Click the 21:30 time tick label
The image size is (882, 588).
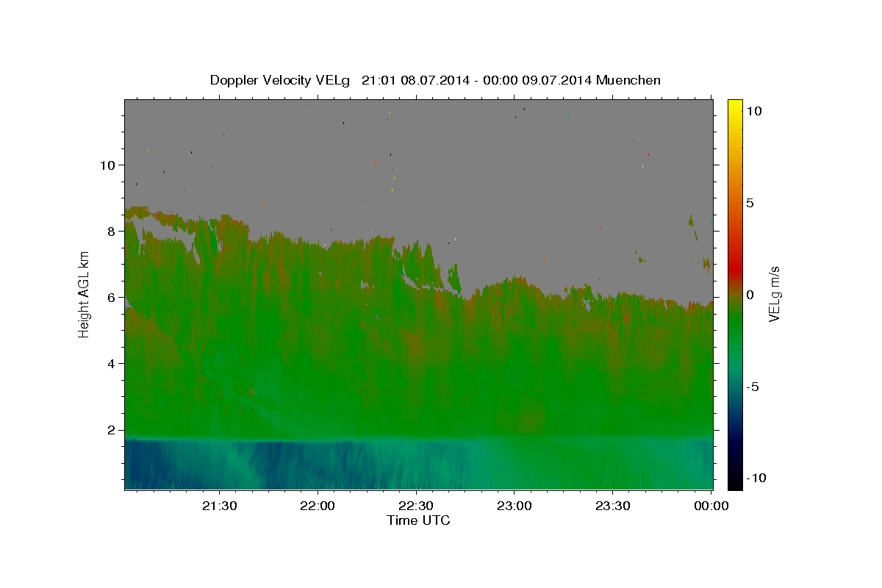pyautogui.click(x=219, y=506)
